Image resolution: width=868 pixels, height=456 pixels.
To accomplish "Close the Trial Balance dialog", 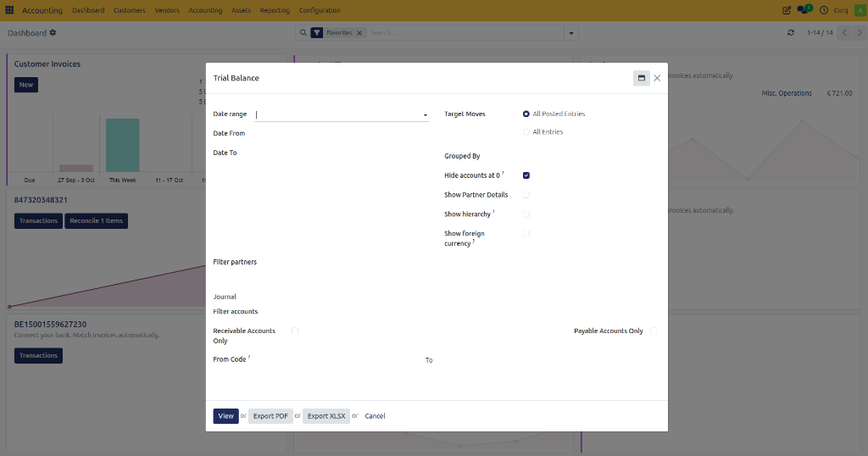I will coord(657,78).
